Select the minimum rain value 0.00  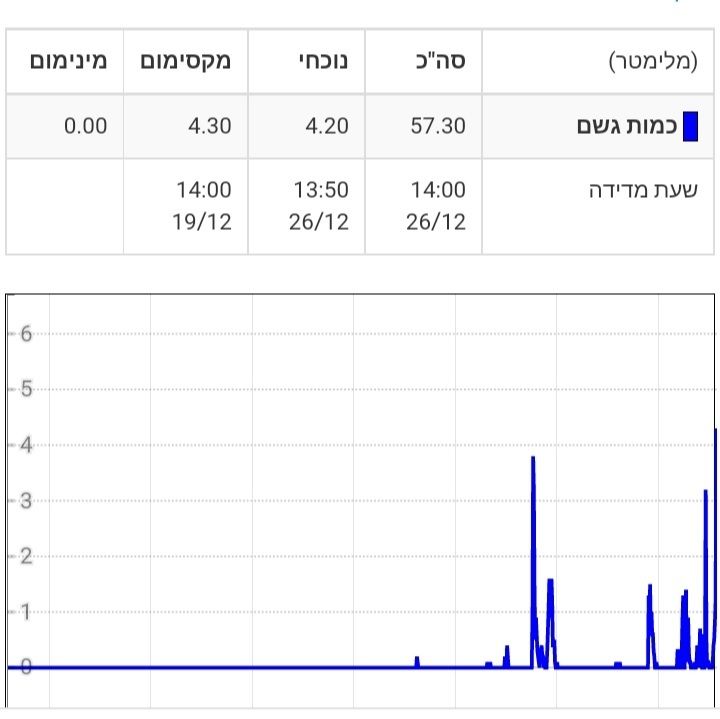[x=85, y=127]
